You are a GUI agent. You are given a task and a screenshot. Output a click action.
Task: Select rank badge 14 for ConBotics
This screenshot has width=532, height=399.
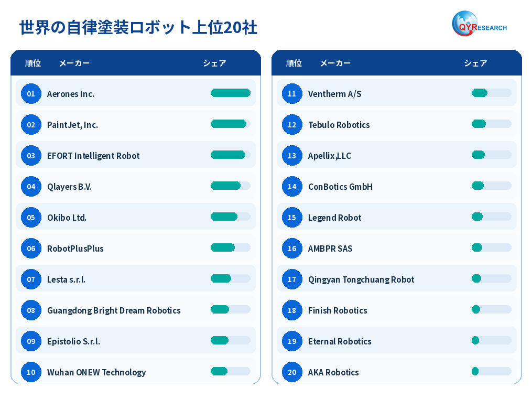[292, 186]
